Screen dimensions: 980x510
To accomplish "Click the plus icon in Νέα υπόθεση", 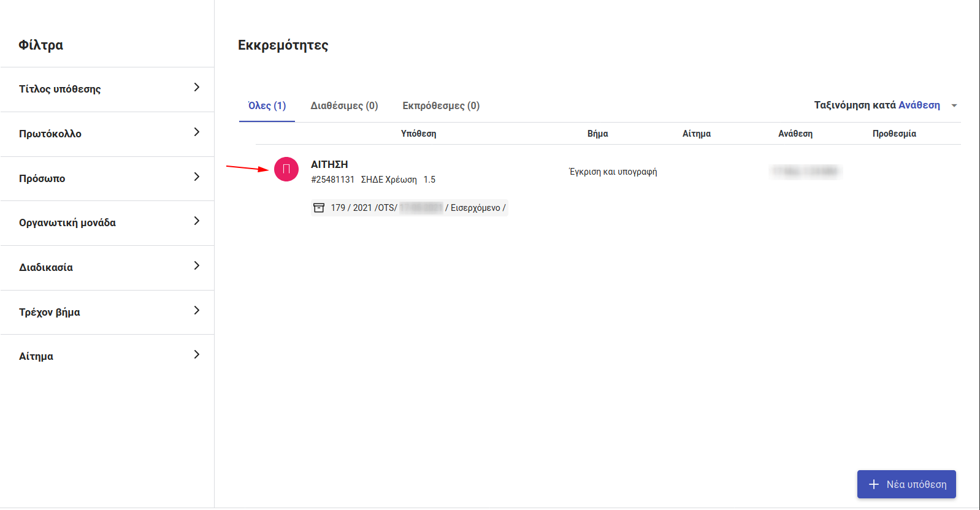I will tap(874, 484).
